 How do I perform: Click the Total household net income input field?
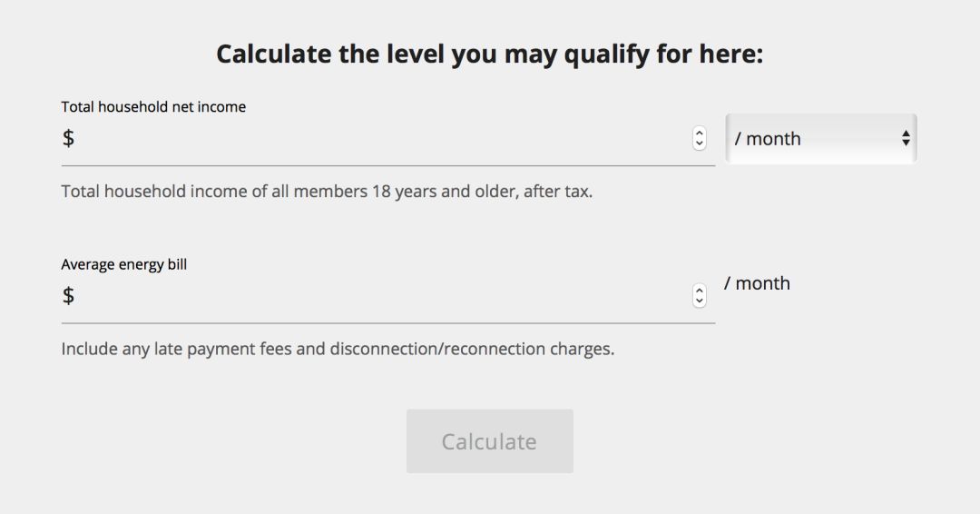point(387,138)
